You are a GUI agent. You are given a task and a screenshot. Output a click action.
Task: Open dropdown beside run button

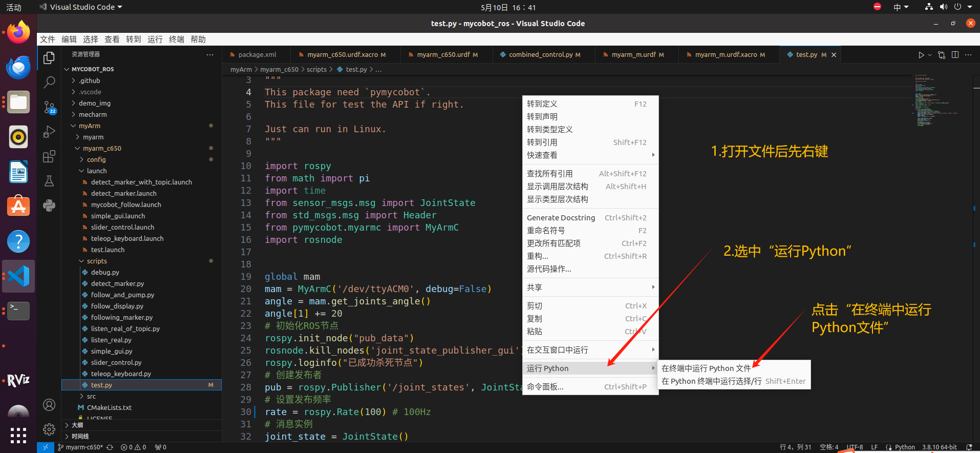pos(930,55)
